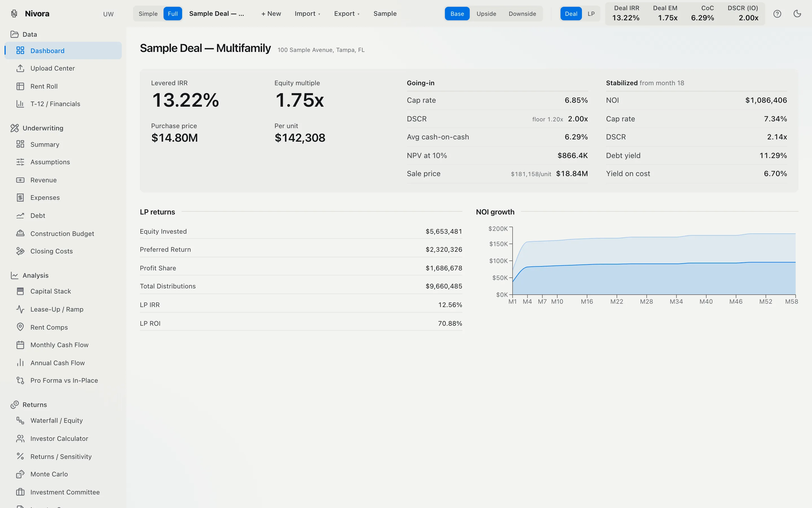Image resolution: width=812 pixels, height=508 pixels.
Task: Open the Debt page
Action: click(x=63, y=216)
